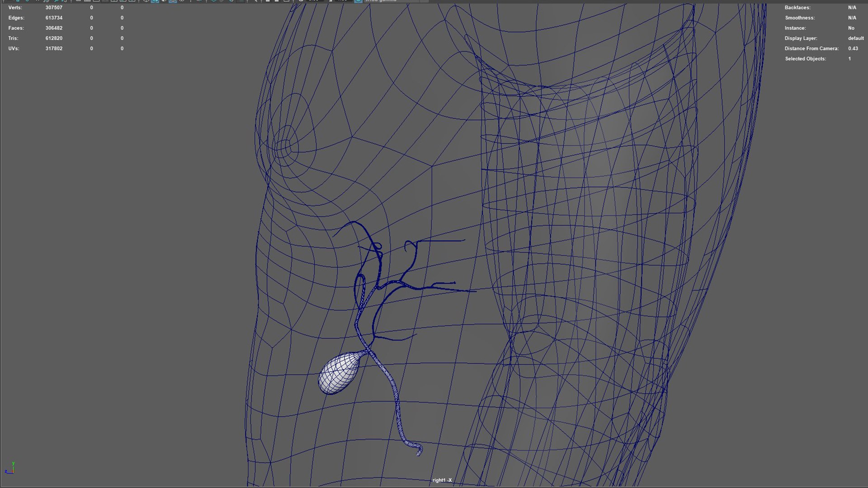Click the UV count value 317802
Image resolution: width=868 pixels, height=488 pixels.
point(54,48)
